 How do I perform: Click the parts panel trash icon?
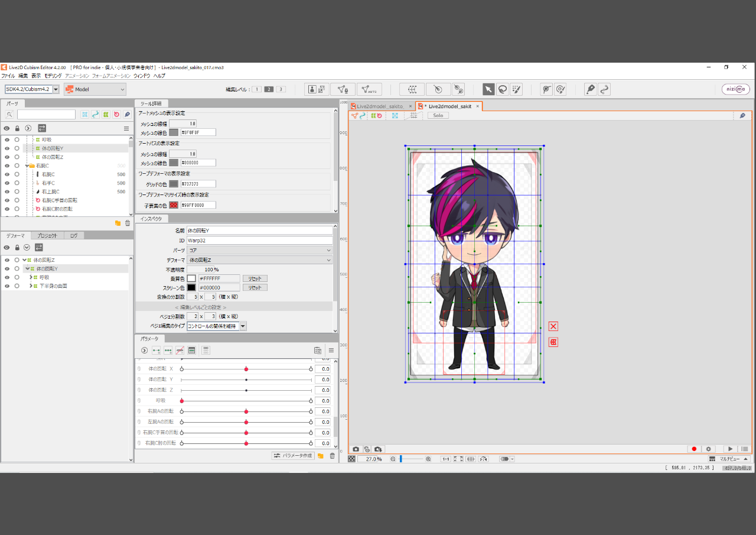128,223
